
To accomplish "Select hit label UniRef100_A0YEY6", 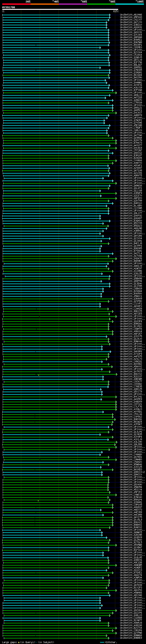I will tap(131, 85).
